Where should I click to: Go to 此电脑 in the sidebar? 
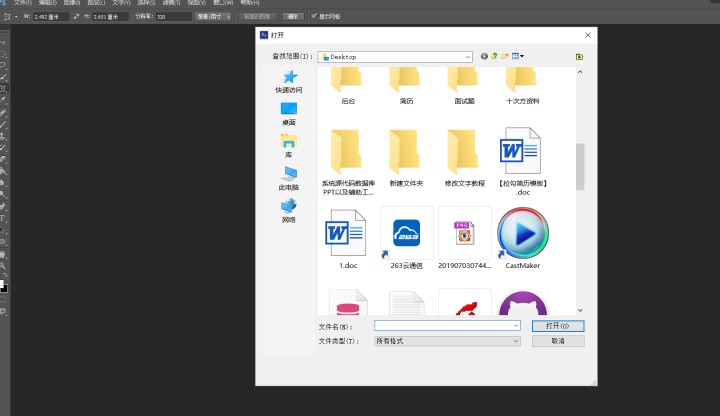(x=289, y=179)
